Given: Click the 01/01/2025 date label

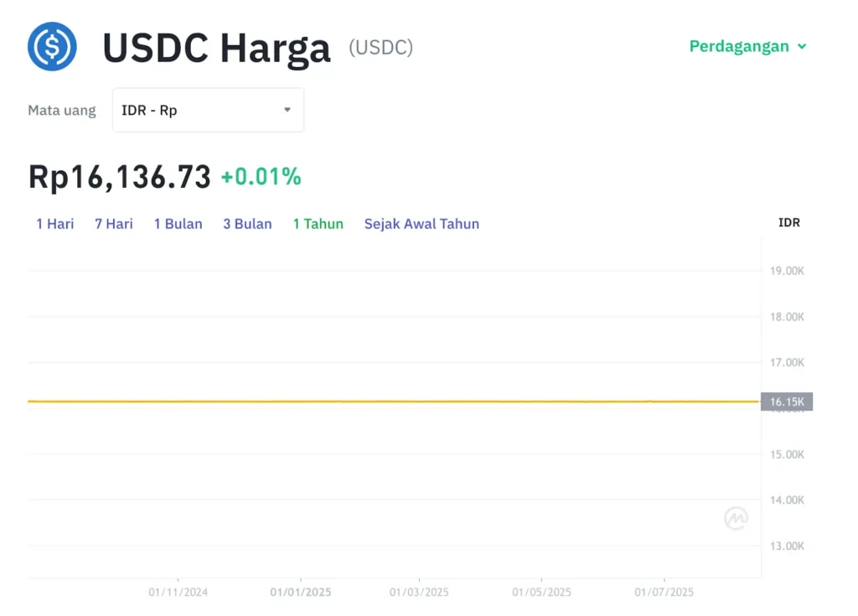Looking at the screenshot, I should 301,592.
